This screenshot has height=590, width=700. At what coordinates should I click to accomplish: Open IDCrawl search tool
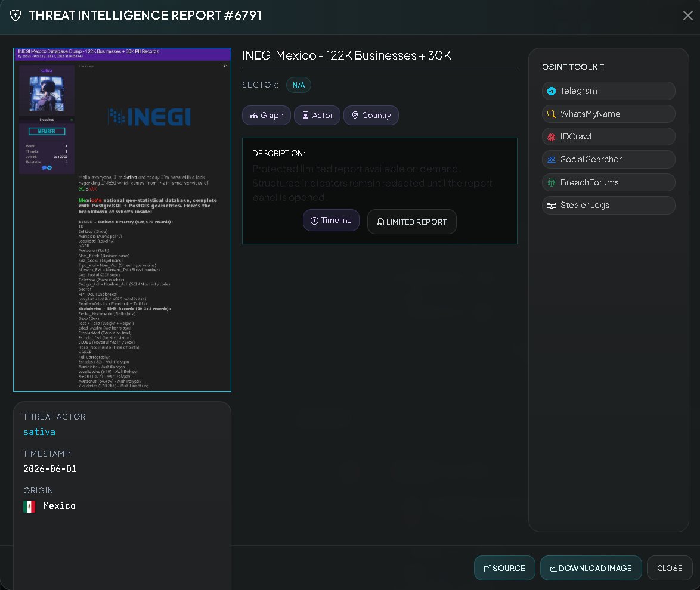coord(609,136)
